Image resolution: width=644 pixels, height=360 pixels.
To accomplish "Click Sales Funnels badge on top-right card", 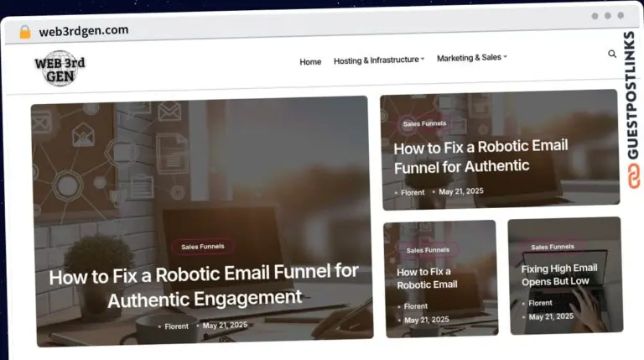I will (x=424, y=123).
